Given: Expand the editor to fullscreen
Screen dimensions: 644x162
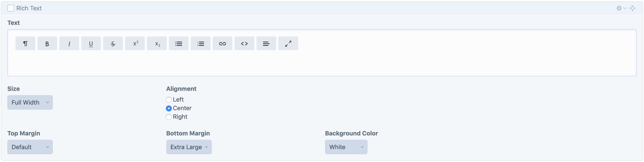Looking at the screenshot, I should click(x=288, y=43).
